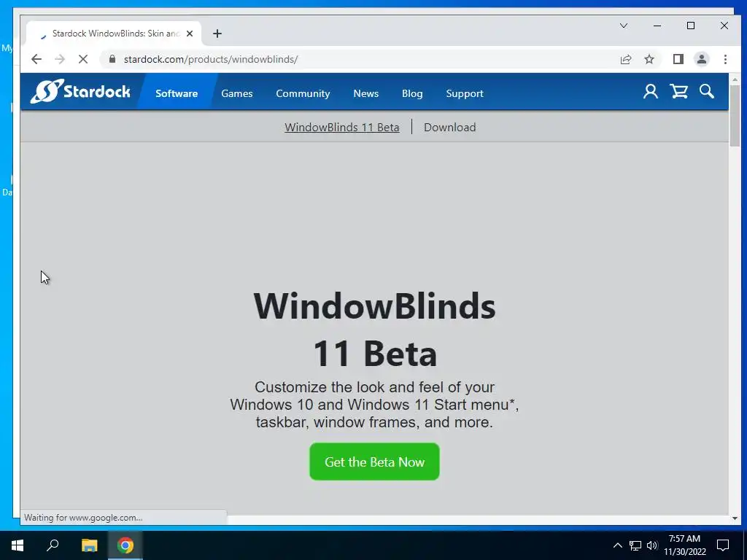Select the Software nav item
Image resolution: width=747 pixels, height=560 pixels.
click(x=177, y=93)
